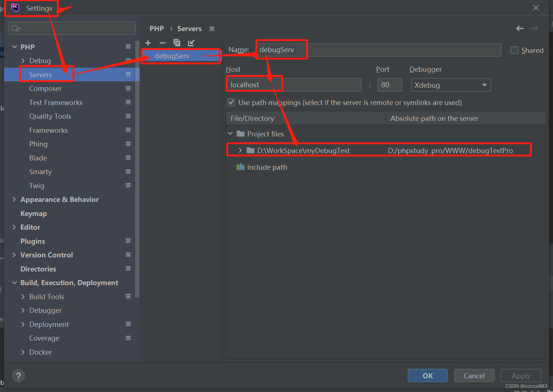Click project-level icon next to Version Control
Viewport: 553px width, 392px height.
128,255
